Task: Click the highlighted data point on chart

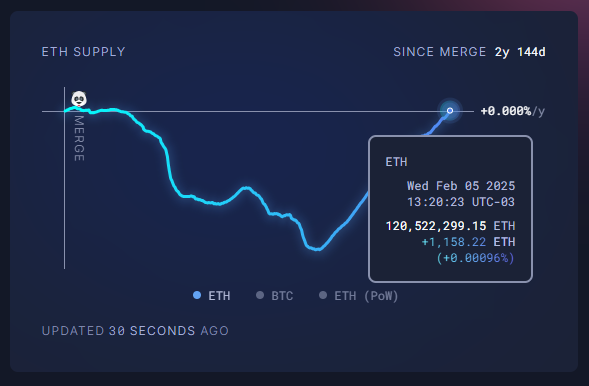Action: coord(450,110)
